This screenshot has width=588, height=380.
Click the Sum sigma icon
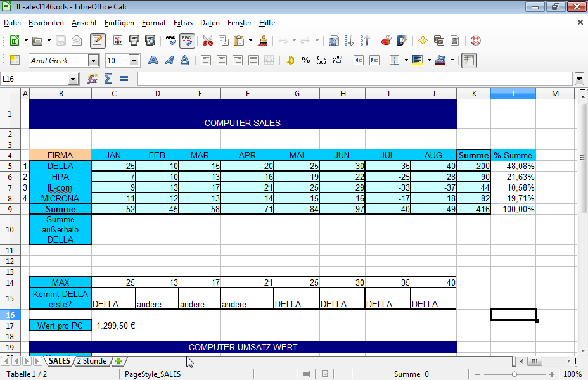point(108,79)
